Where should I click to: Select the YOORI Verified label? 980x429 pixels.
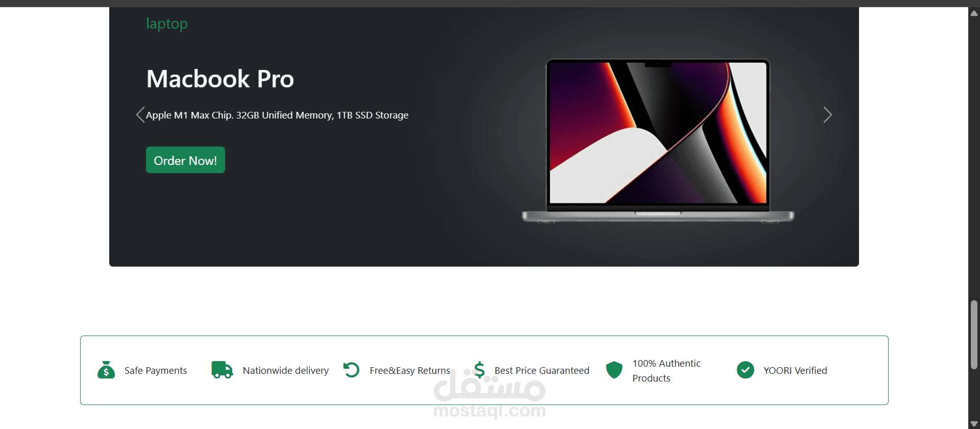pyautogui.click(x=795, y=370)
